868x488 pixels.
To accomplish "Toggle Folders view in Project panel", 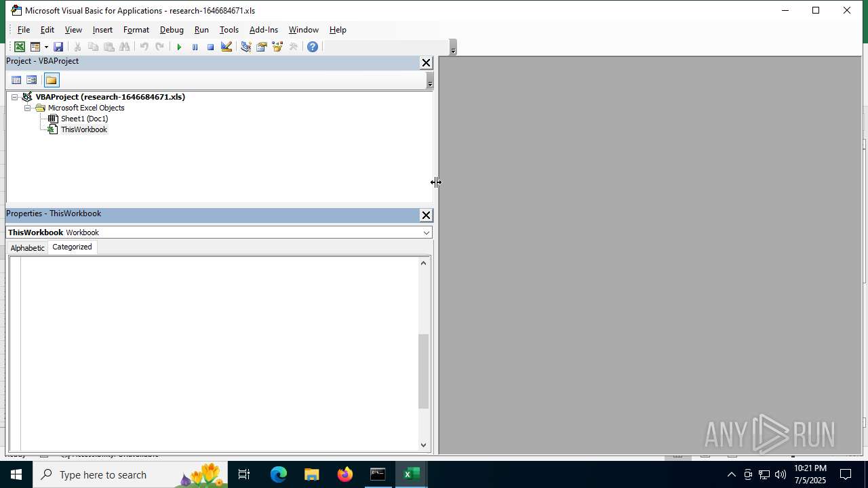I will (x=52, y=80).
